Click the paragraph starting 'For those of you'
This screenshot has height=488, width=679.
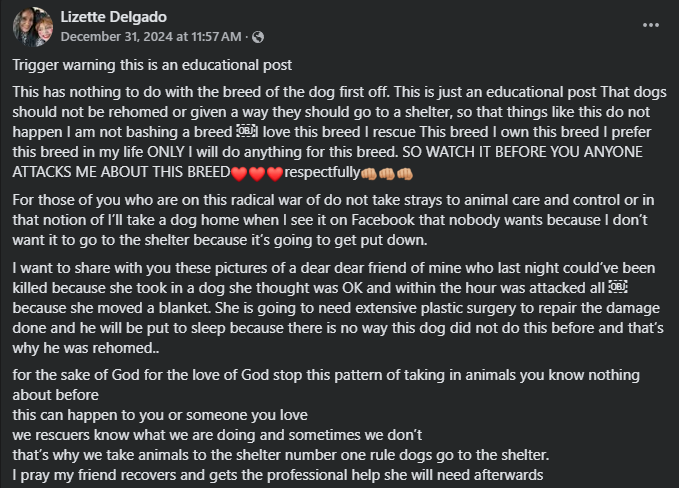tap(333, 220)
